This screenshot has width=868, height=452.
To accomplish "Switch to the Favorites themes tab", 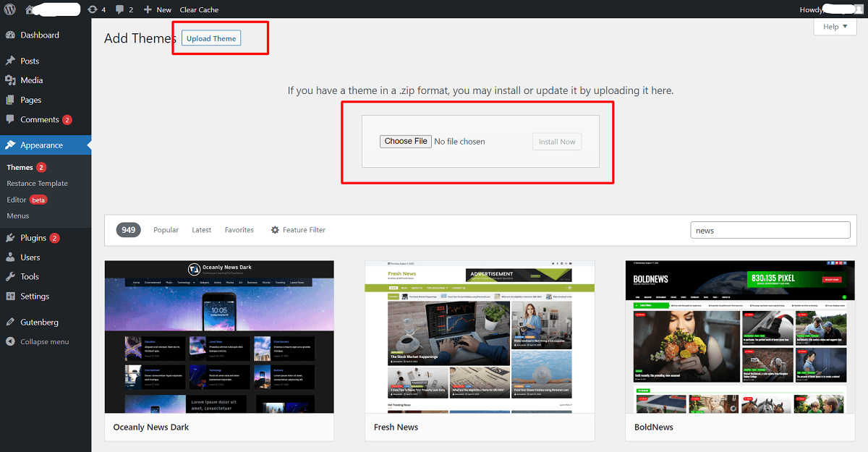I will [239, 229].
